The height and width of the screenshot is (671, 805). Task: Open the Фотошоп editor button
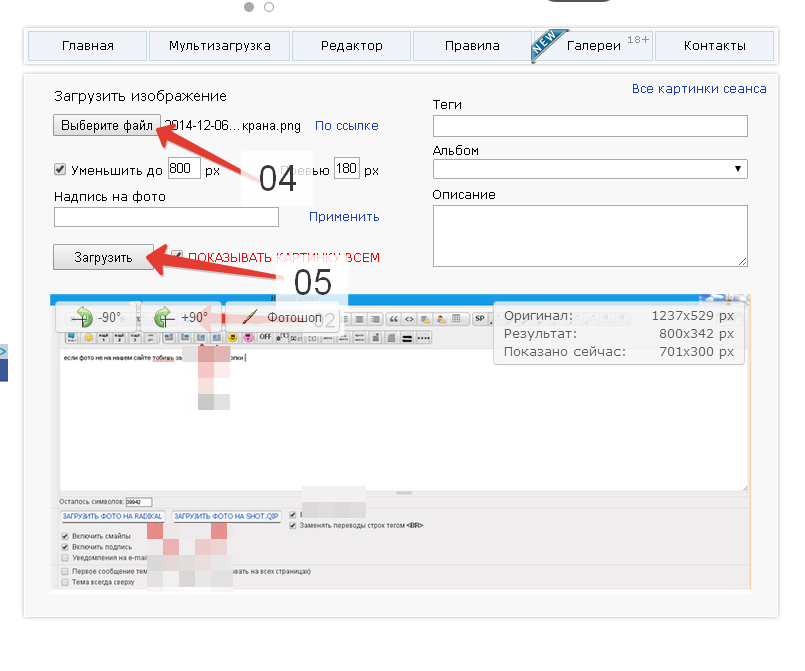(x=282, y=317)
